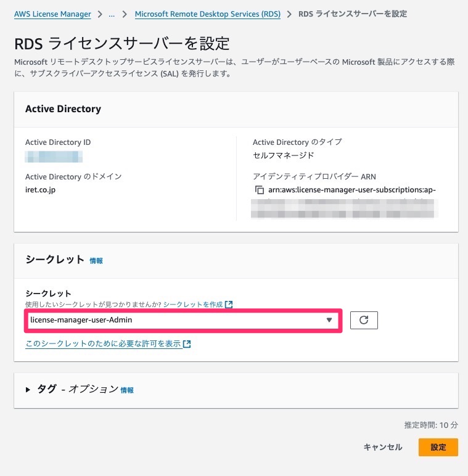Click the RDS ライセンスサーバーを設定 breadcrumb text
Viewport: 468px width, 476px height.
point(353,14)
